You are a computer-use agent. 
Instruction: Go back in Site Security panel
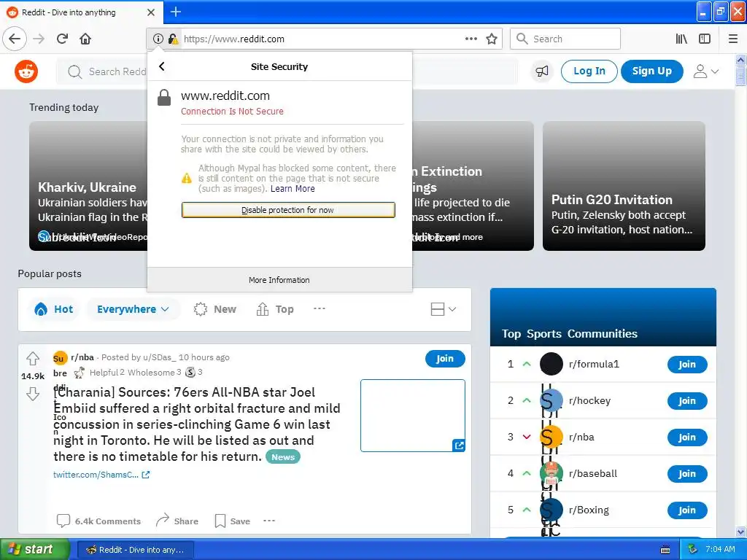click(x=162, y=66)
